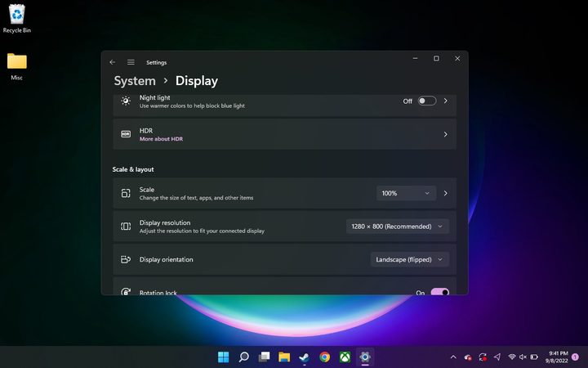This screenshot has height=368, width=588.
Task: Open the Display orientation Landscape (flipped) dropdown
Action: 410,259
